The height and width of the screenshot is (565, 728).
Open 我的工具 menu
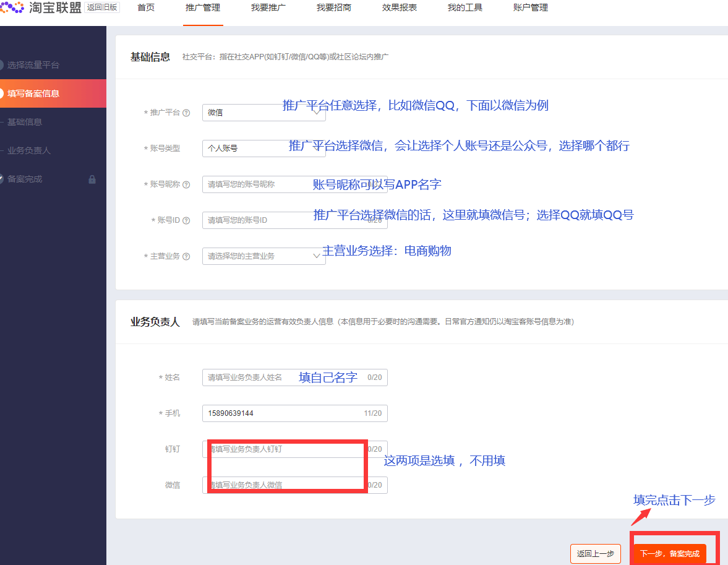tap(465, 8)
